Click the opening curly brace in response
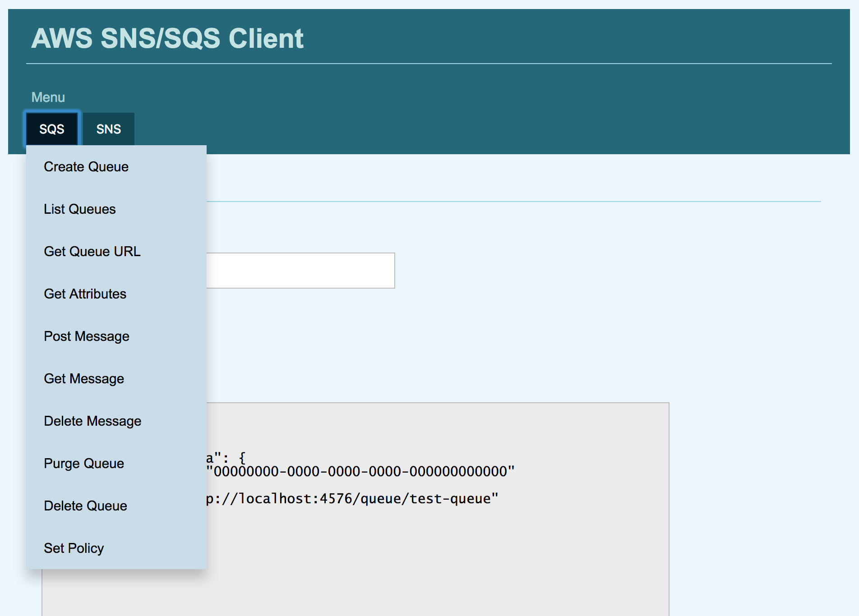The height and width of the screenshot is (616, 859). coord(242,458)
